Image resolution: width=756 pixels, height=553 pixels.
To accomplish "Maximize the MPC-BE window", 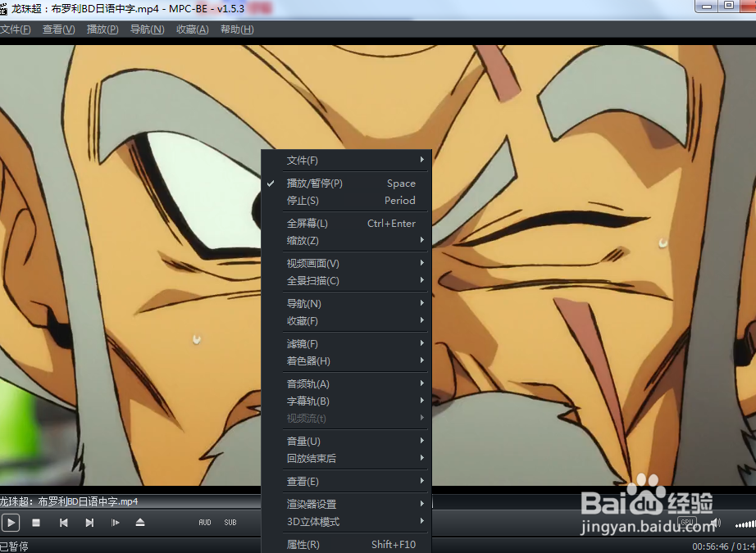I will coord(730,7).
